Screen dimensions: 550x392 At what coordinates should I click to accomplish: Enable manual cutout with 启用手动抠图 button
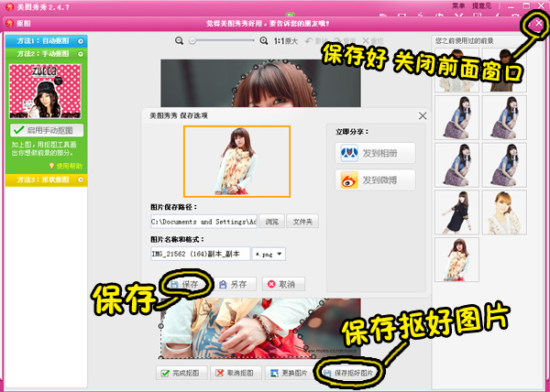tap(46, 131)
